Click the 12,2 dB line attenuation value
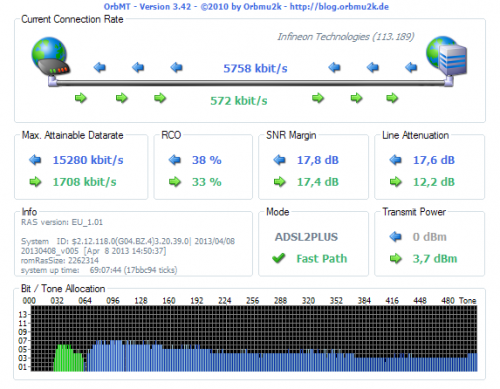This screenshot has width=500, height=389. [434, 182]
